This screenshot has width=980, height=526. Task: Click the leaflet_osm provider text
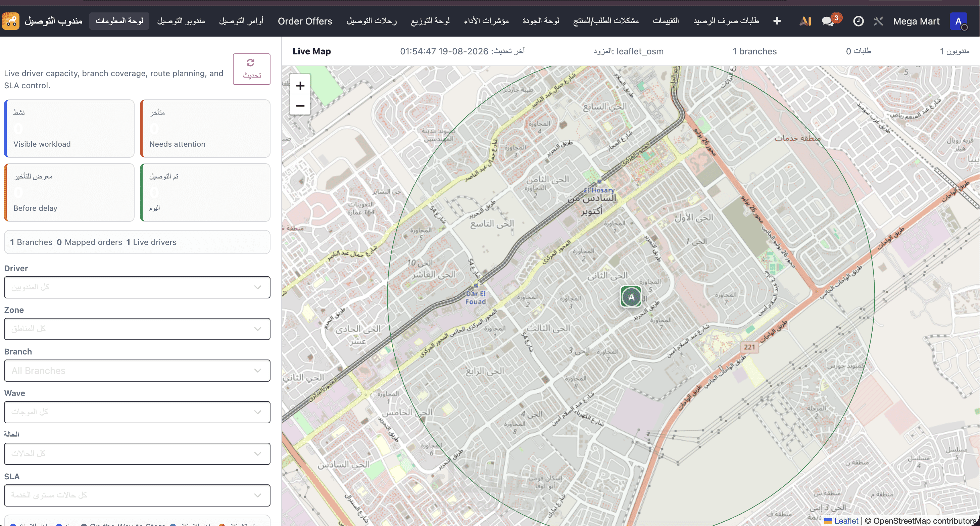[x=629, y=51]
